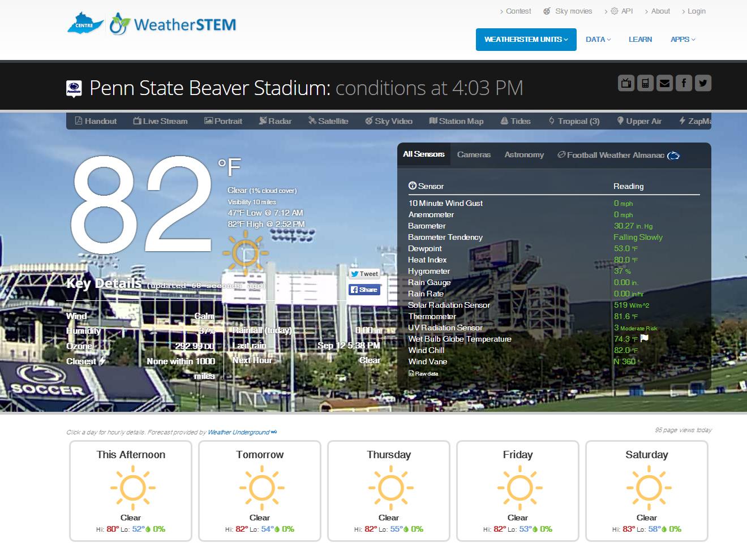Click the Barometer sensor label
The image size is (747, 560).
[x=427, y=226]
